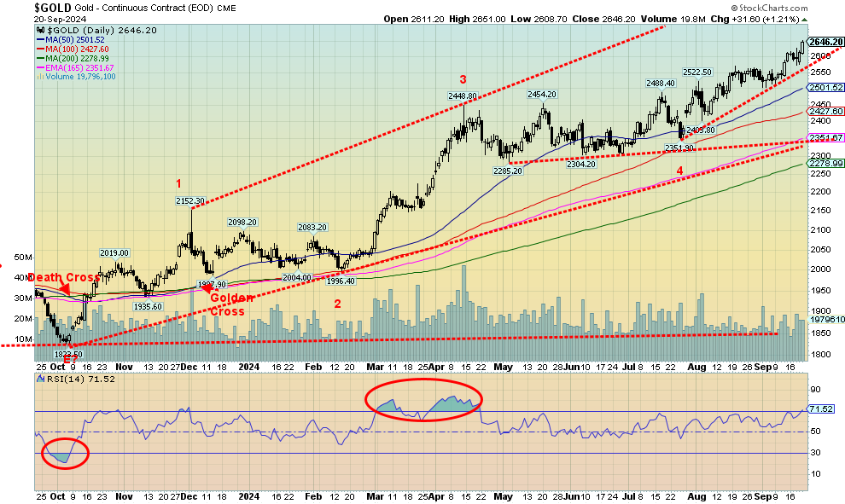Click the 2152.30 peak price label
845x504 pixels.
(x=190, y=201)
